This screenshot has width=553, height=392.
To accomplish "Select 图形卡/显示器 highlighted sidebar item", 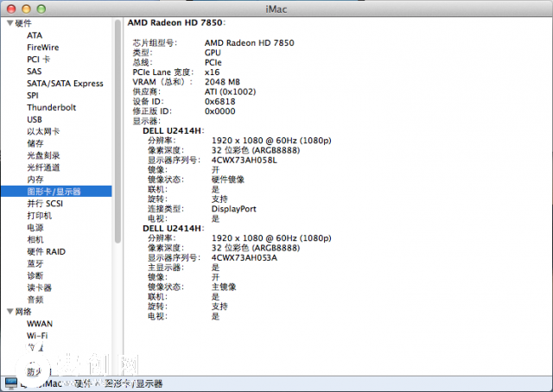I will 54,191.
